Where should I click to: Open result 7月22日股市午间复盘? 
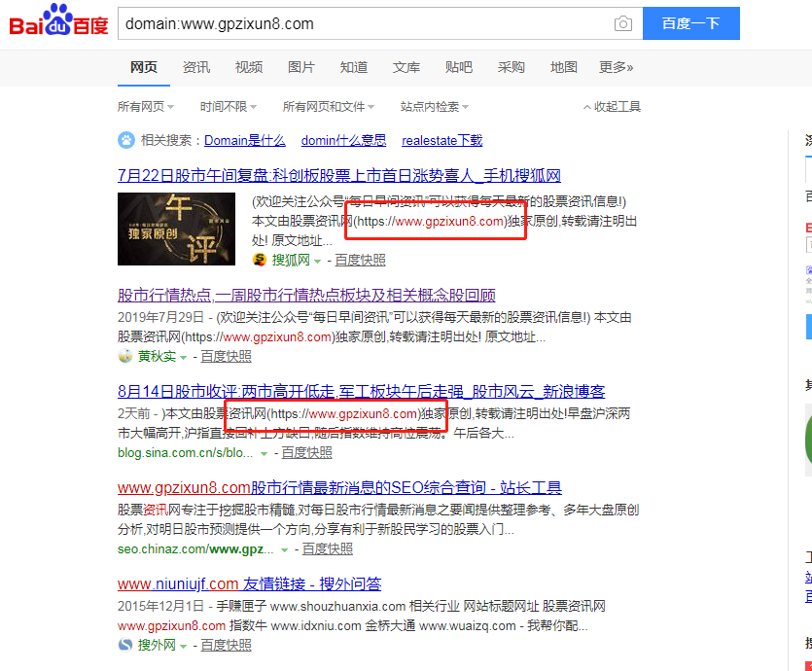coord(339,175)
